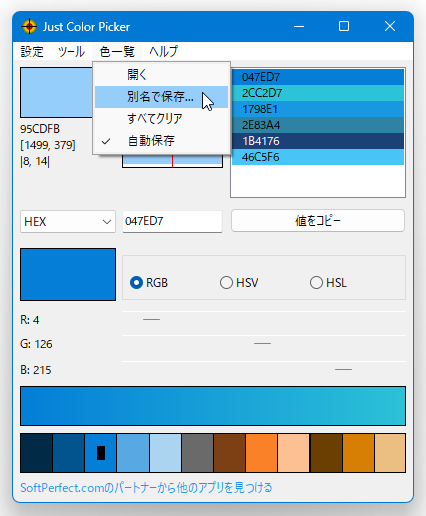Maximize the Just Color Picker window

point(344,26)
